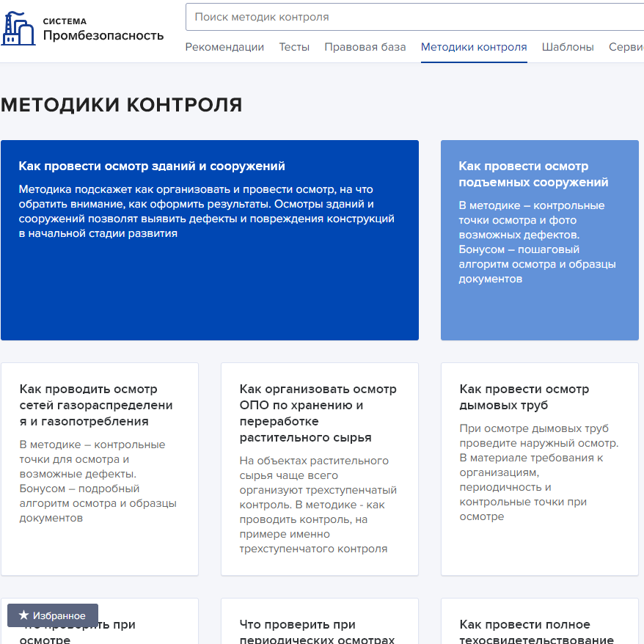This screenshot has height=644, width=644.
Task: Click description 'При осмотре дымовых труб проведите'
Action: tap(539, 472)
